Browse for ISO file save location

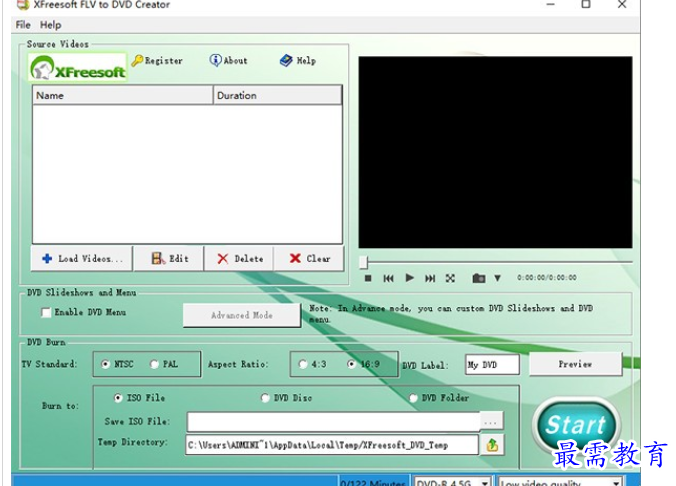pos(491,422)
